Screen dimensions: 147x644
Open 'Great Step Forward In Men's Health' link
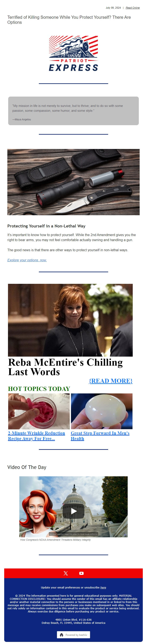(100, 436)
